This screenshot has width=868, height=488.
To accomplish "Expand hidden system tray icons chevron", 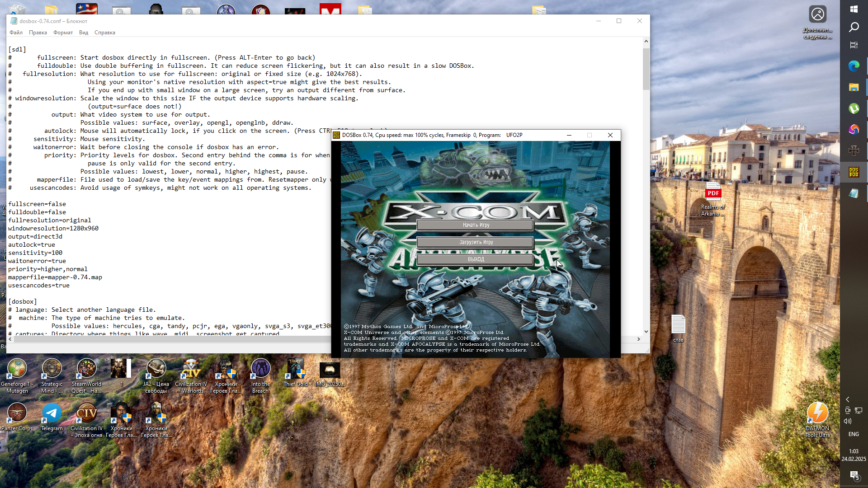I will 848,399.
